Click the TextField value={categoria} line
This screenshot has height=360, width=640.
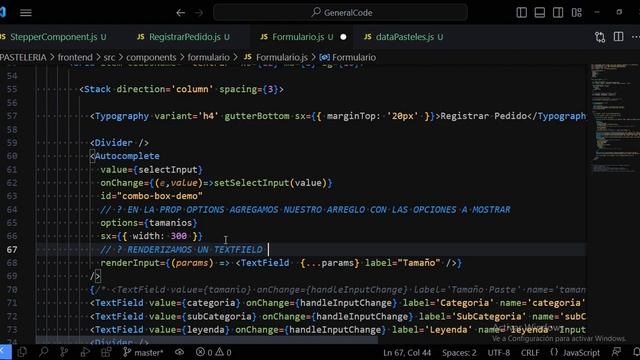pyautogui.click(x=338, y=303)
